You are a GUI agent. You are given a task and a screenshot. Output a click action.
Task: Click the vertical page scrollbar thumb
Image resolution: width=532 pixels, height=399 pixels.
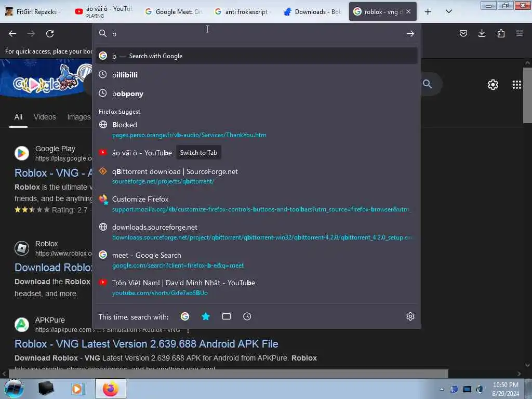[x=527, y=95]
